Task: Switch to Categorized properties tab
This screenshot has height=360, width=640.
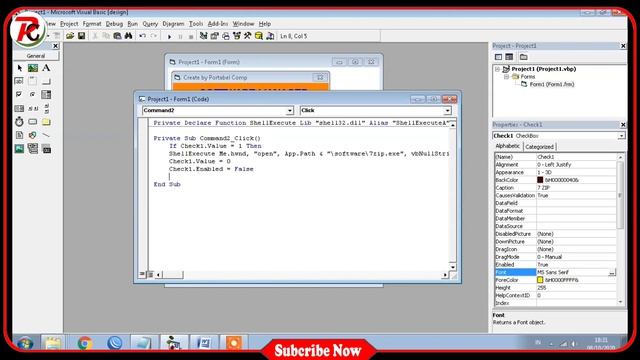Action: click(x=539, y=147)
